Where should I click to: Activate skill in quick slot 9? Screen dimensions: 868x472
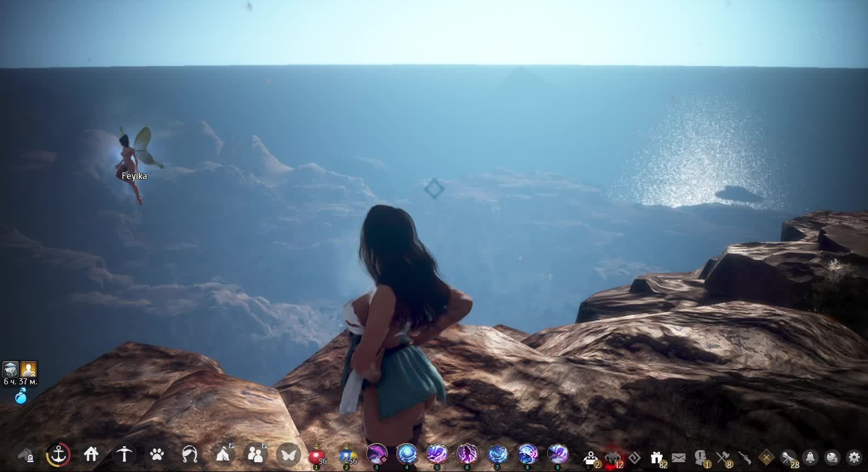557,454
